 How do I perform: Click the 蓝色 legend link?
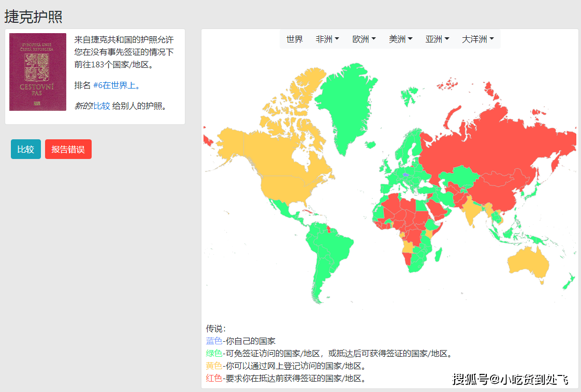pyautogui.click(x=213, y=341)
